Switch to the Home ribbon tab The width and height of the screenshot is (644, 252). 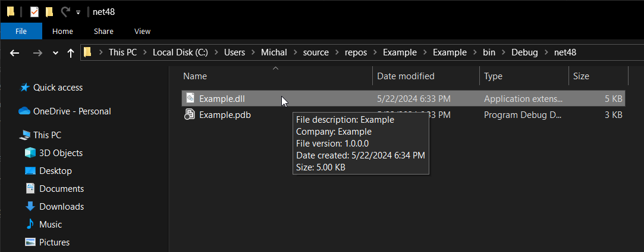point(62,31)
